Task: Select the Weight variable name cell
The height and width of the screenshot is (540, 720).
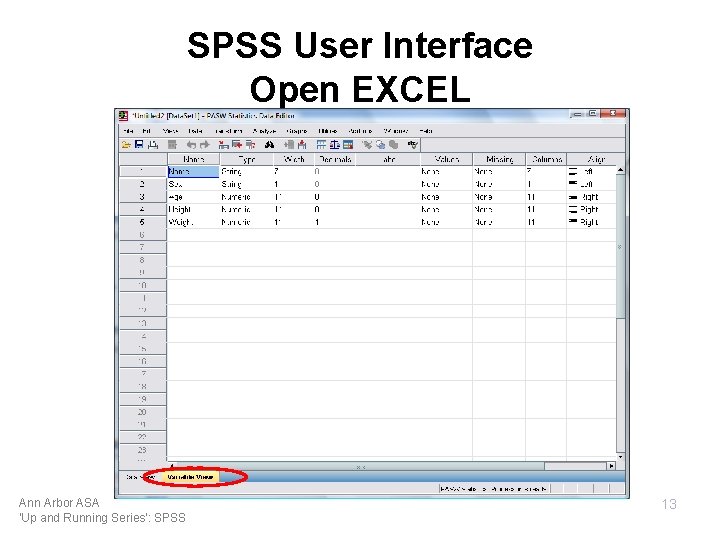Action: click(193, 222)
